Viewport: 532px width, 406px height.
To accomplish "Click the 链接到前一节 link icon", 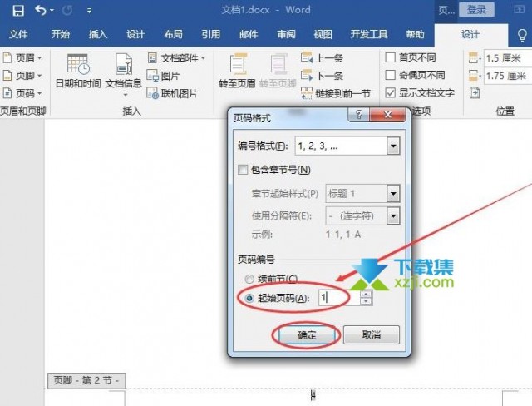I will tap(307, 93).
